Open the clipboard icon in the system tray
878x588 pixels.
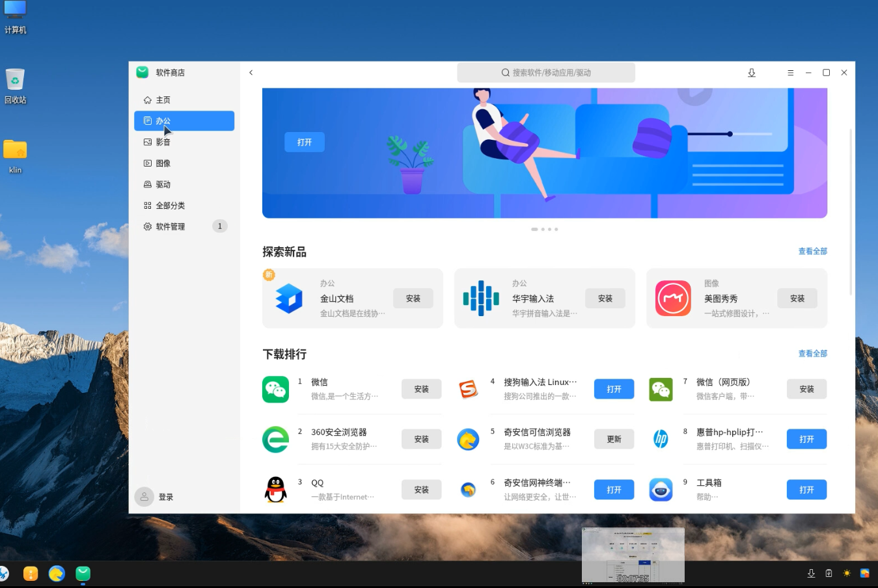pyautogui.click(x=829, y=574)
